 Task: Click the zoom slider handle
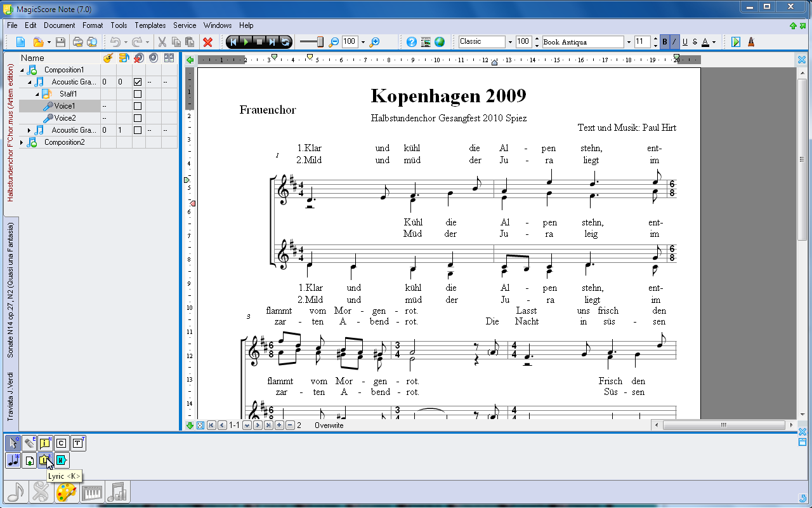320,42
